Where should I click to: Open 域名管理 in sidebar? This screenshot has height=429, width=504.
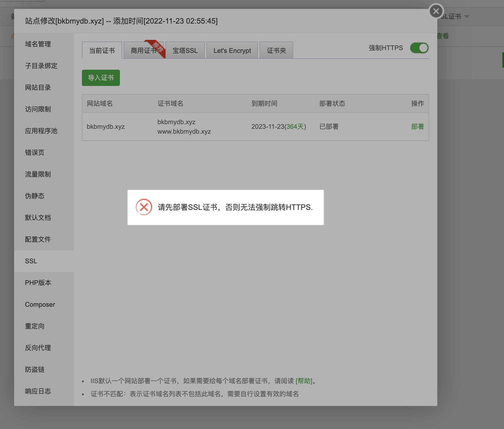pyautogui.click(x=44, y=44)
